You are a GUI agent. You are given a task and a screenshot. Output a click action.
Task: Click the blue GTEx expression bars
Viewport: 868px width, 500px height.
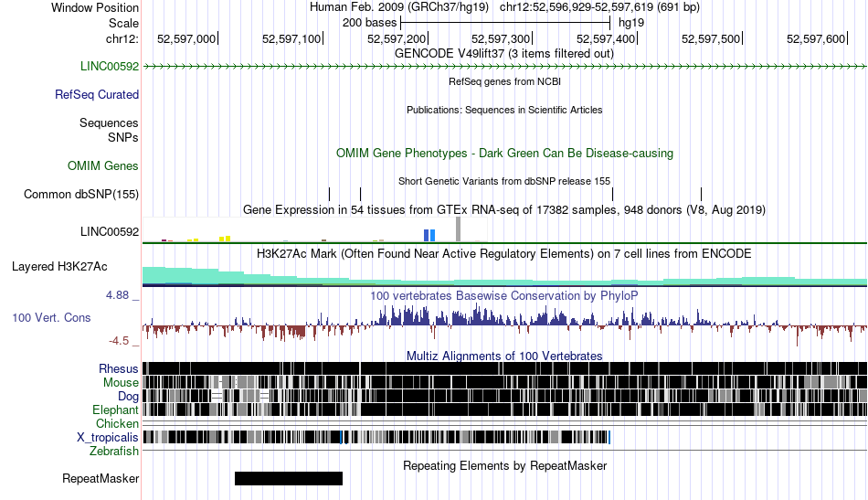point(429,235)
